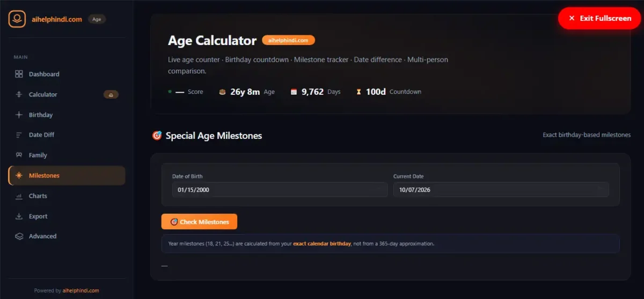
Task: Click the highlighted exact calendar birthday text
Action: click(x=322, y=243)
